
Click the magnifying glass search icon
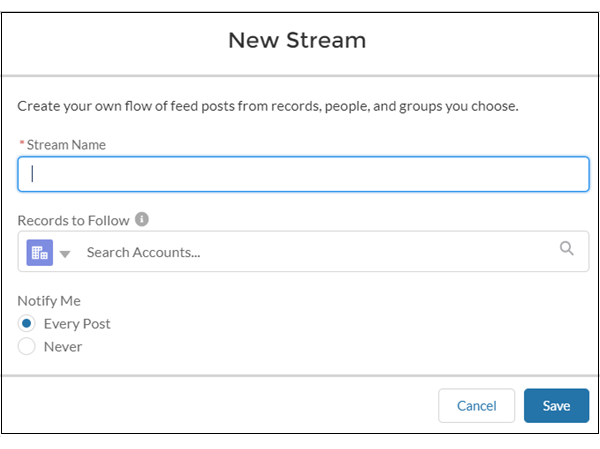coord(566,248)
